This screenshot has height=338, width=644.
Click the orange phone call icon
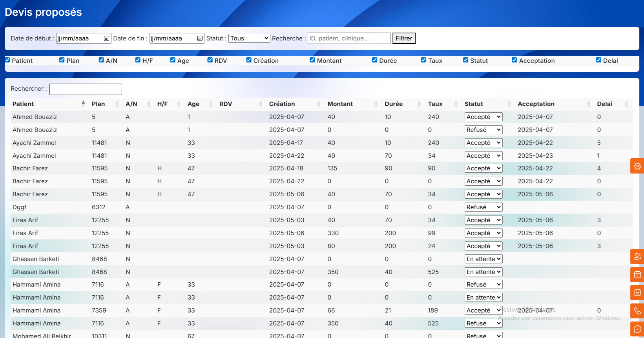point(637,311)
